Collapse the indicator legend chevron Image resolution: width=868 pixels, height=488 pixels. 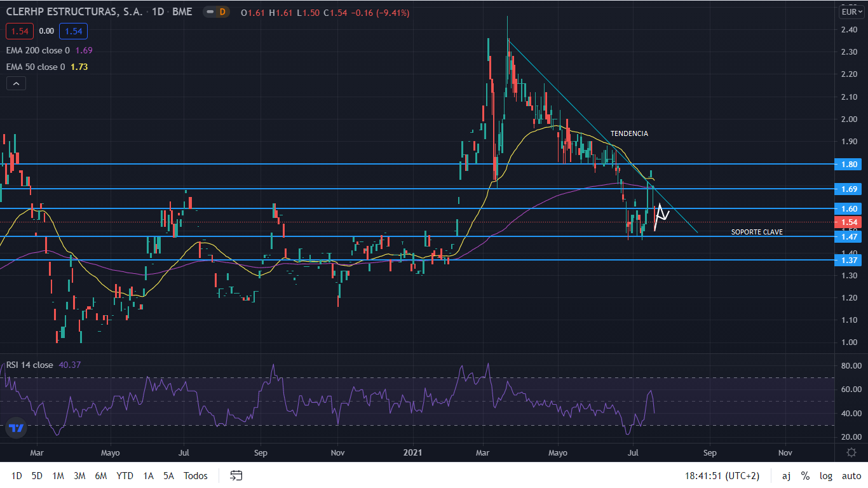(x=16, y=83)
